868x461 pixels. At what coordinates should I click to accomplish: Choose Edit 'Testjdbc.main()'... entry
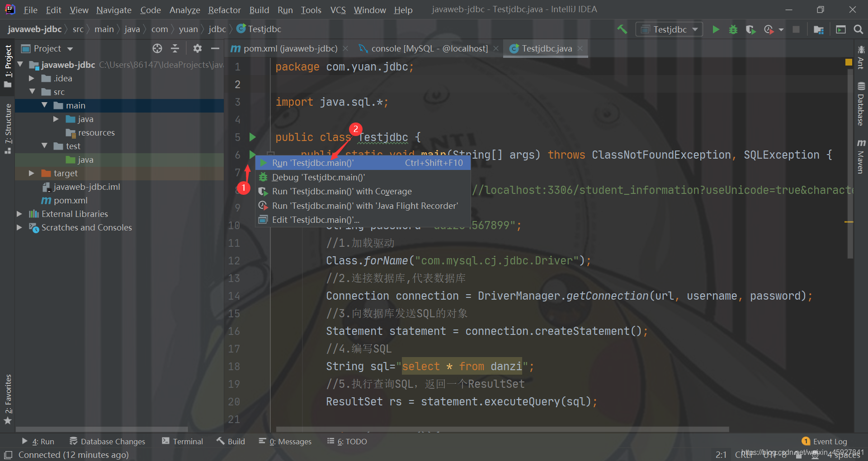[363, 220]
